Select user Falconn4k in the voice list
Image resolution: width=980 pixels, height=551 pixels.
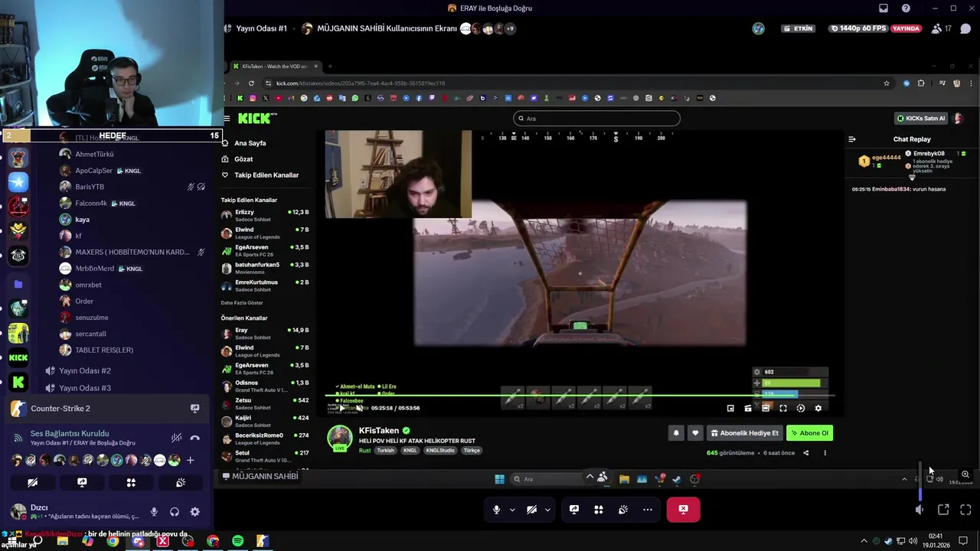coord(91,204)
